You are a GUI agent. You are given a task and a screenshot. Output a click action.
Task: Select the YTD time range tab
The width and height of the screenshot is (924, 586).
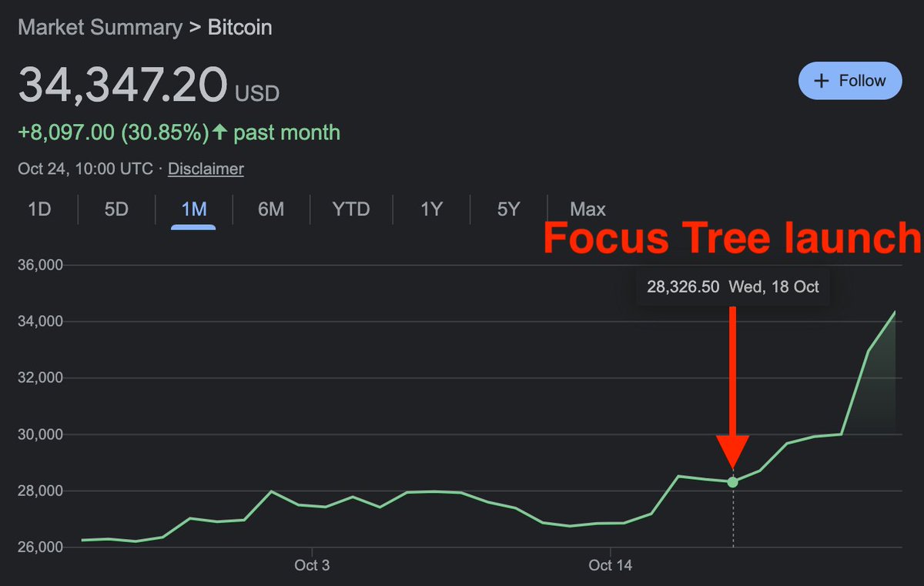coord(351,209)
